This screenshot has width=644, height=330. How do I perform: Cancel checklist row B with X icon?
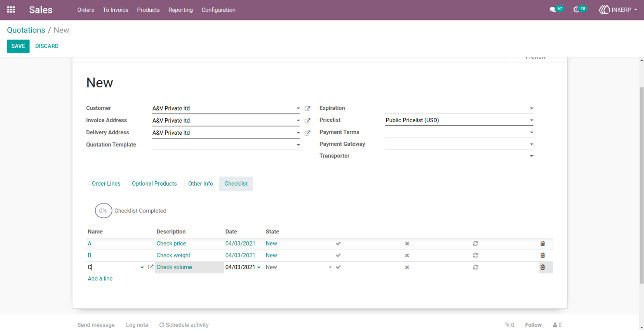pos(407,255)
